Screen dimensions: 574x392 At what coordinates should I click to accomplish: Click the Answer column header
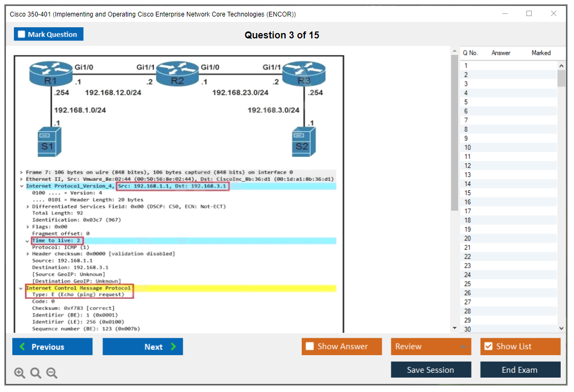click(501, 53)
